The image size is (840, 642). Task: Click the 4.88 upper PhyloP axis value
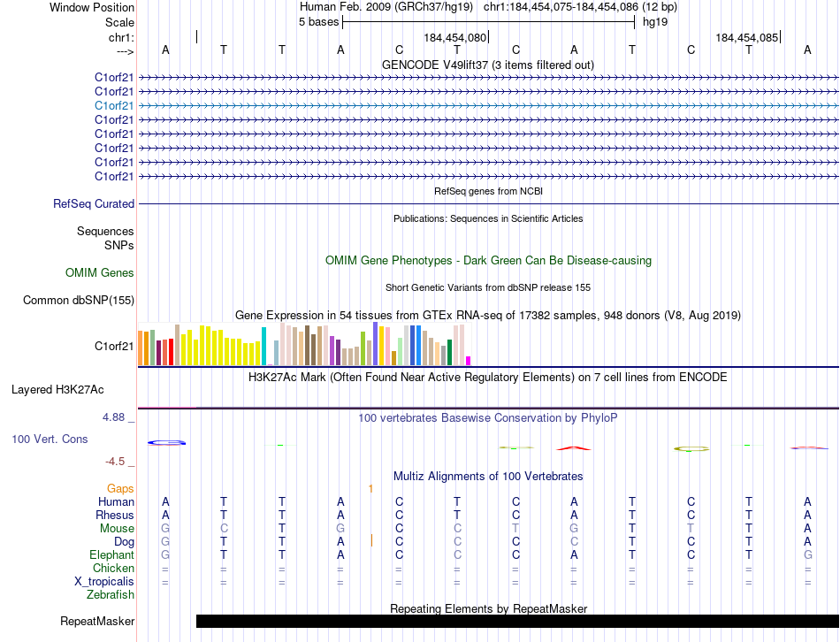[113, 417]
